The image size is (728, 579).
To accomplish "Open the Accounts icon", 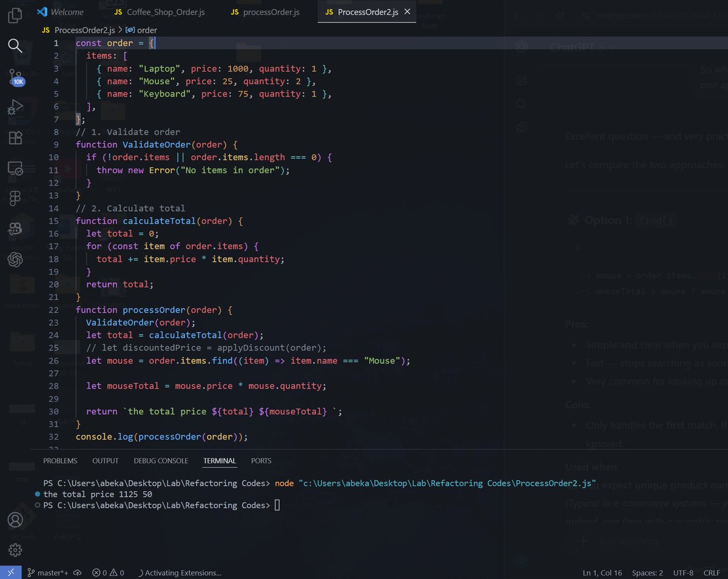I will (x=14, y=520).
